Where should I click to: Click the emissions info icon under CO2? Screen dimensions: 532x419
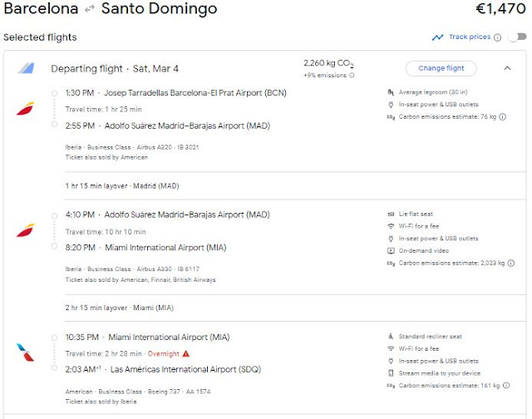point(352,76)
